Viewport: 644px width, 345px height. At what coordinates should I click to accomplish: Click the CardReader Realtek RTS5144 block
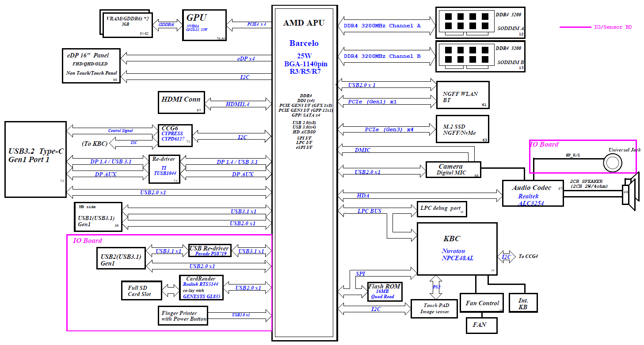201,288
